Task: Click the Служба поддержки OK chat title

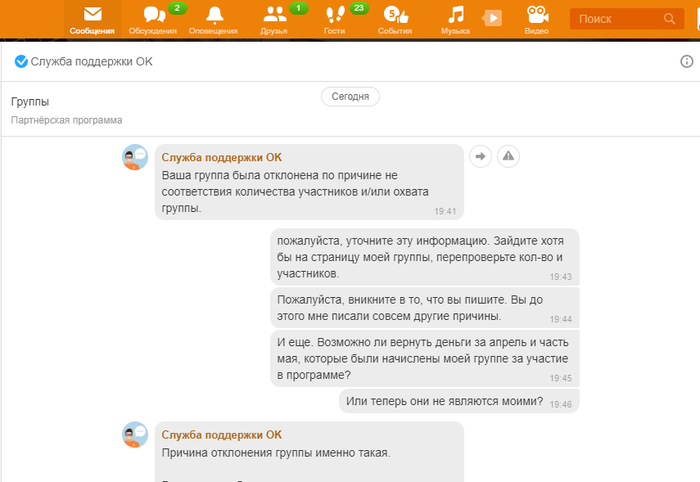Action: point(90,62)
